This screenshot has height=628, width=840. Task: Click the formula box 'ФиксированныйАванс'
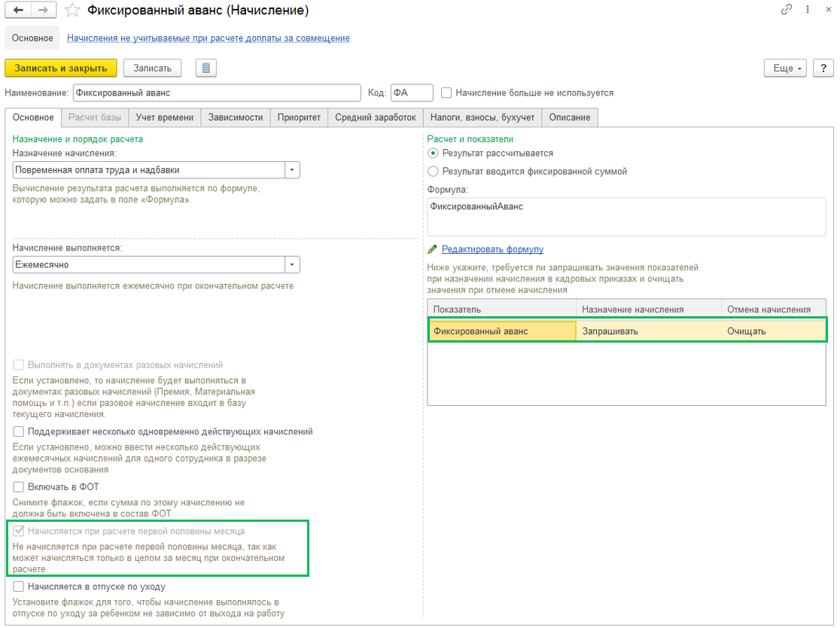pos(627,217)
